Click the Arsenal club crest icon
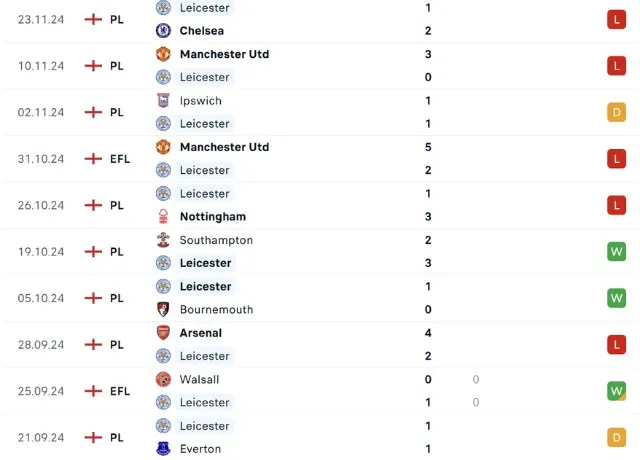Screen dimensions: 640x460 coord(163,333)
